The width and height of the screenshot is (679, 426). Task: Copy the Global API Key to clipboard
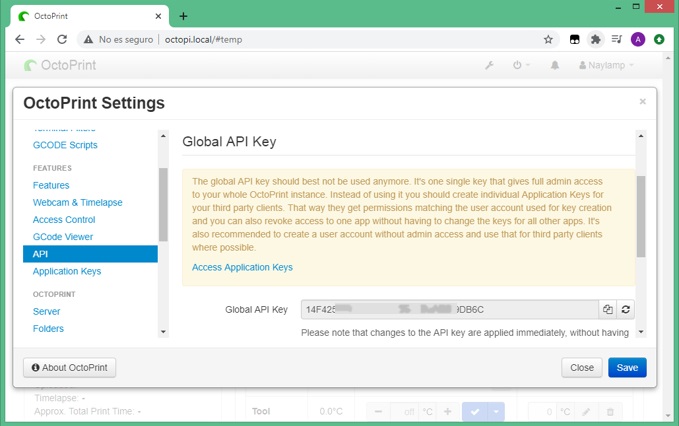click(607, 310)
